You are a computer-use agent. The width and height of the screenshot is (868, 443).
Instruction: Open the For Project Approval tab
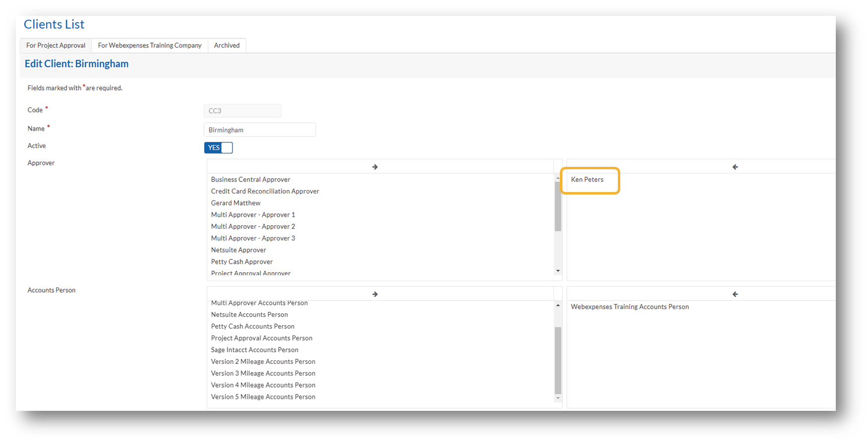pyautogui.click(x=56, y=46)
